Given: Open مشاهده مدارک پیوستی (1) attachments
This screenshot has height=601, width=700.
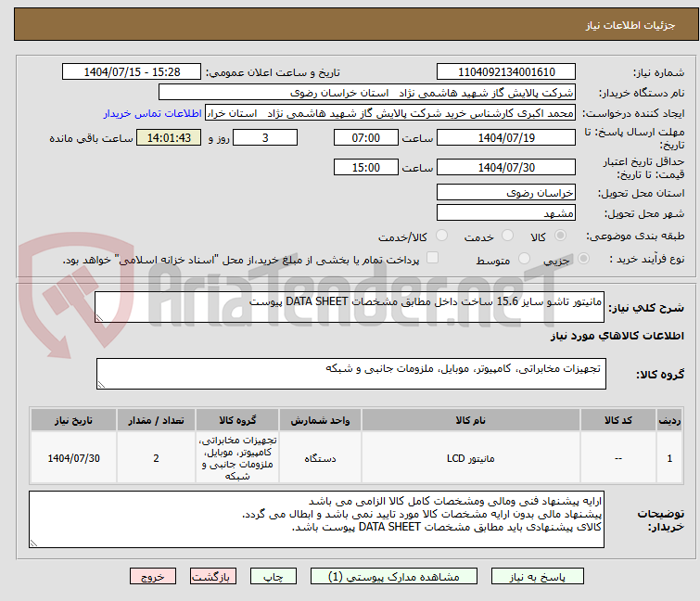Looking at the screenshot, I should [x=394, y=576].
